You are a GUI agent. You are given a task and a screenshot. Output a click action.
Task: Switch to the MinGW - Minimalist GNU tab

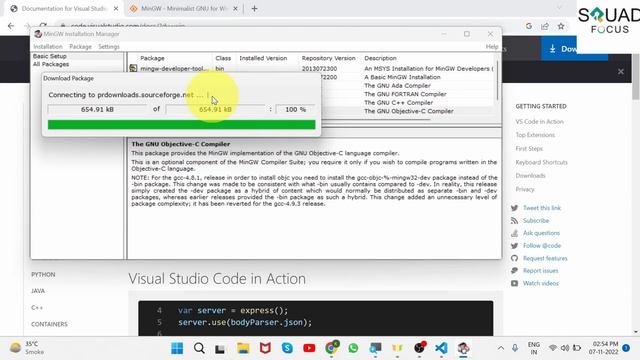[x=184, y=9]
